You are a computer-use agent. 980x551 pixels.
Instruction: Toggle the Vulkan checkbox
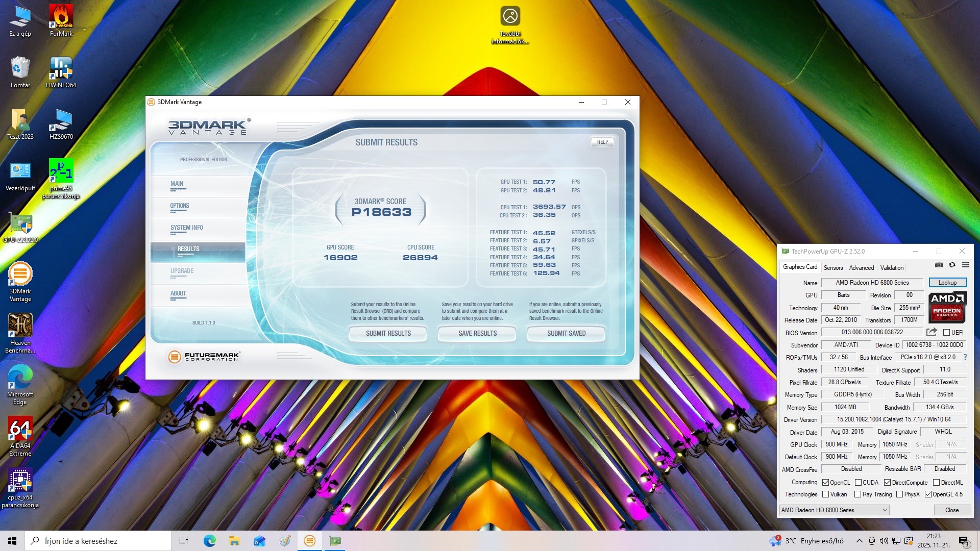point(825,494)
